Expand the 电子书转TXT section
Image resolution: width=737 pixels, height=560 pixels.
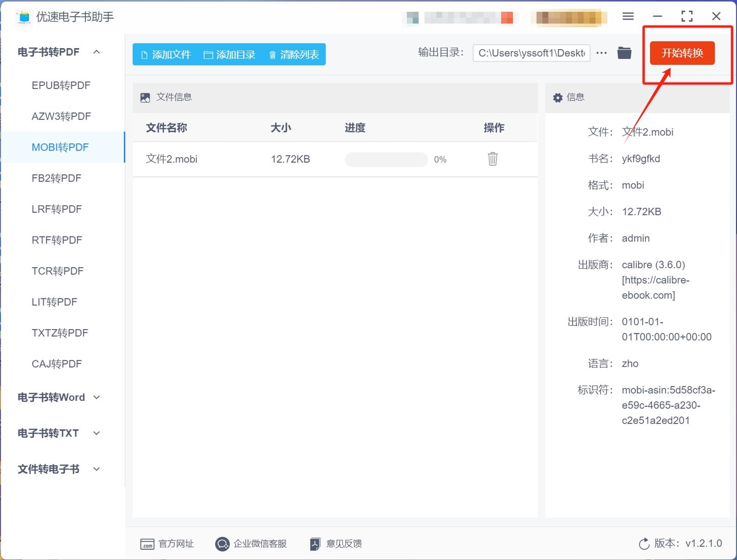[x=97, y=433]
